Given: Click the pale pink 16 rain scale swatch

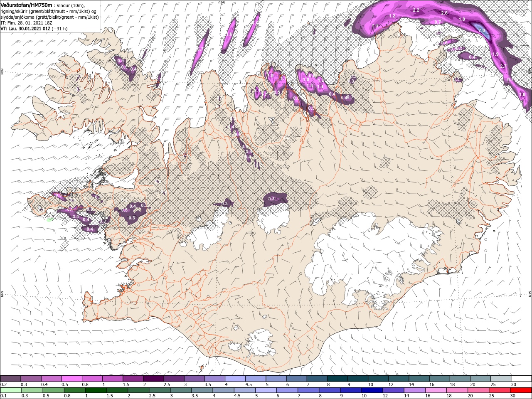Looking at the screenshot, I should pos(436,390).
